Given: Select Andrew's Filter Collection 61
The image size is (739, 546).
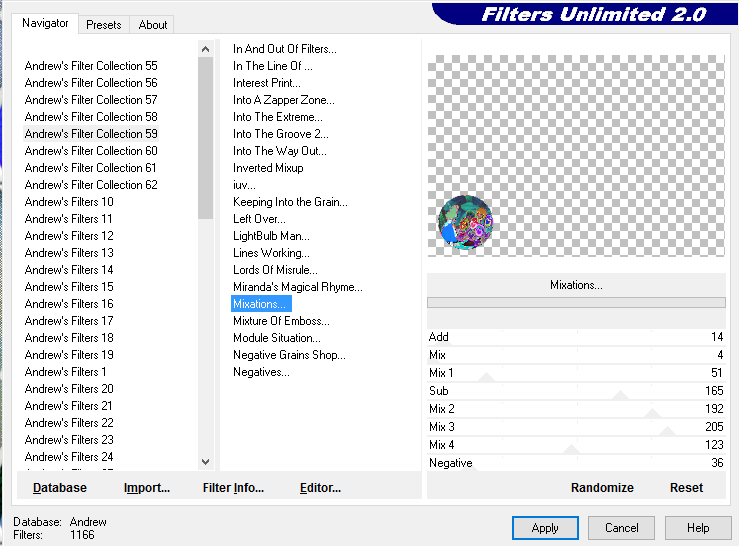Looking at the screenshot, I should (x=90, y=168).
